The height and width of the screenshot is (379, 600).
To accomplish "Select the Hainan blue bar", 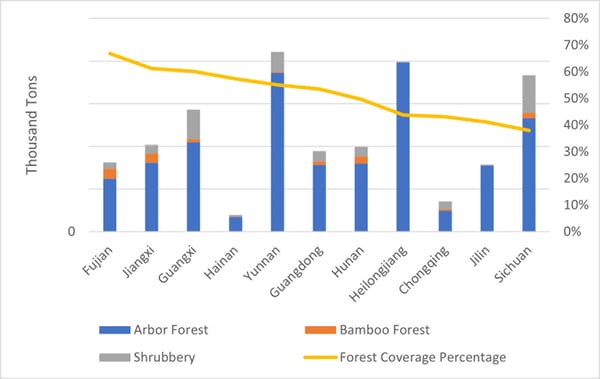I will (x=236, y=224).
